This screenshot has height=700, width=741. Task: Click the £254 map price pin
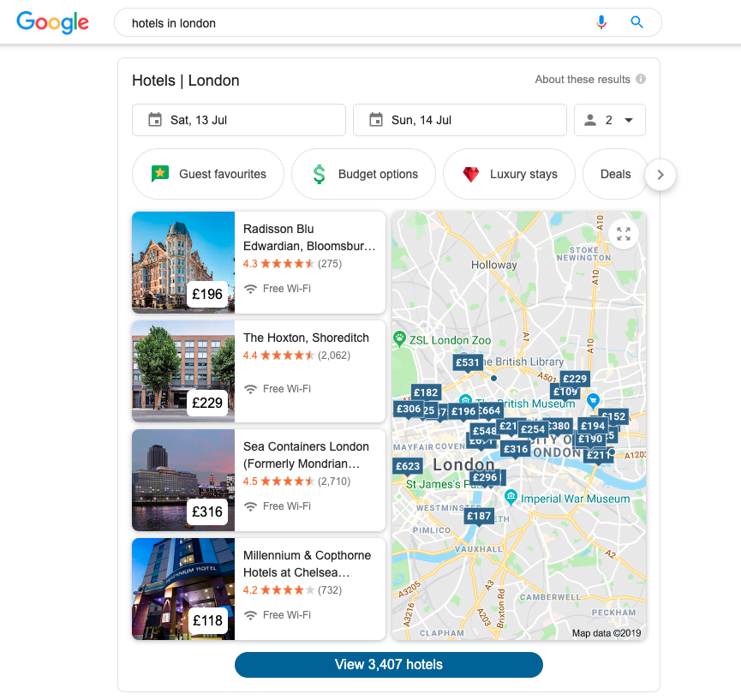pos(533,429)
